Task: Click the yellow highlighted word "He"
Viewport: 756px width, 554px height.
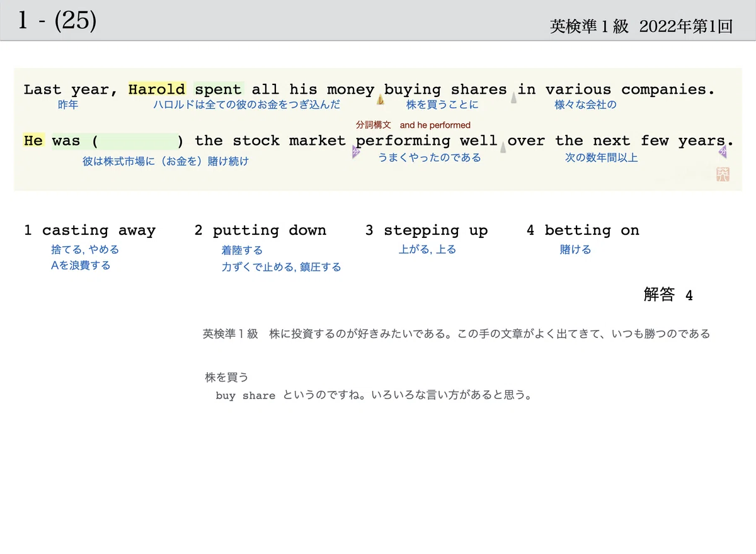Action: coord(33,140)
